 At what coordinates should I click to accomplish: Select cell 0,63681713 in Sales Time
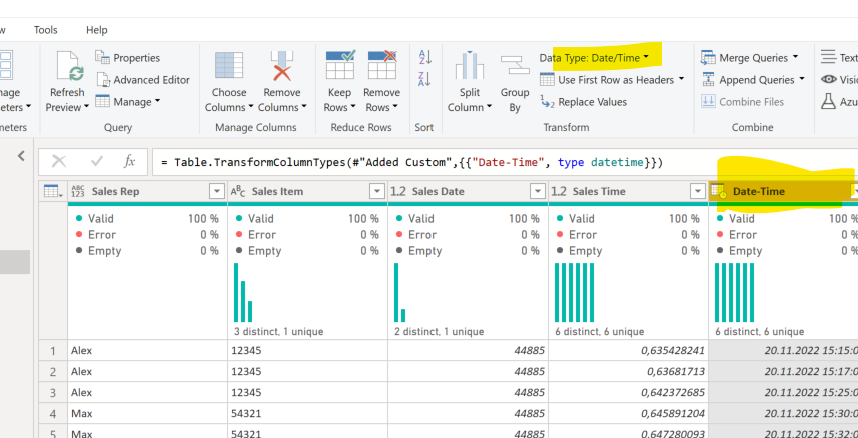pos(628,371)
